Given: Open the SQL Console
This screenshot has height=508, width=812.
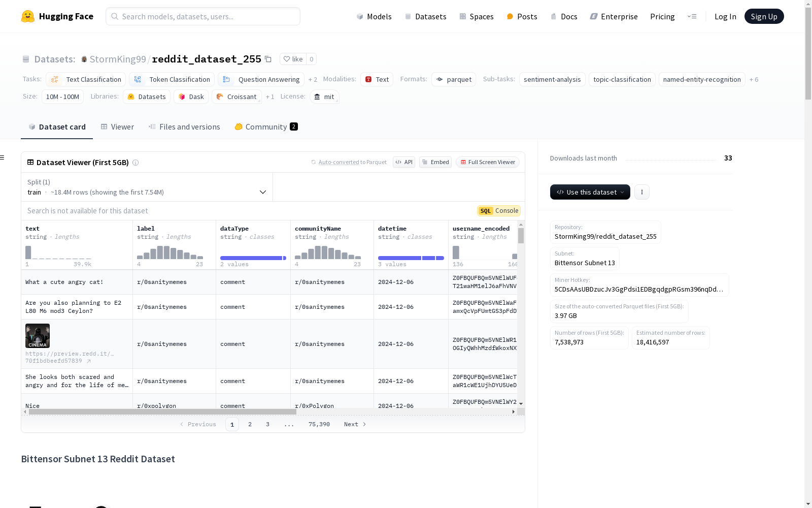Looking at the screenshot, I should point(499,211).
